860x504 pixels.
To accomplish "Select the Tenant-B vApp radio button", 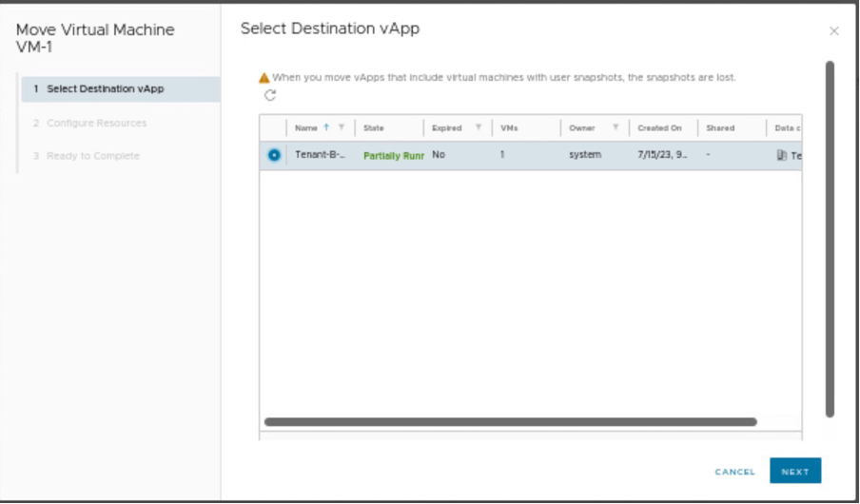I will 274,155.
